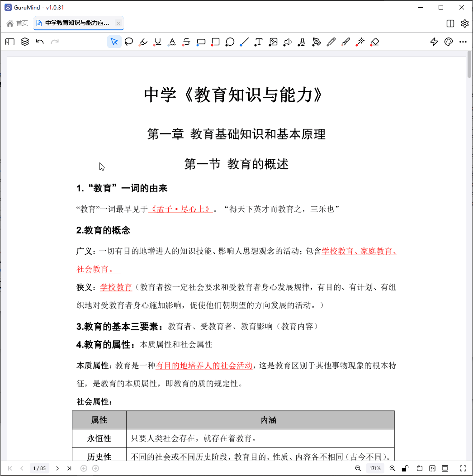Screen dimensions: 473x476
Task: Select the underline annotation tool
Action: [x=157, y=42]
